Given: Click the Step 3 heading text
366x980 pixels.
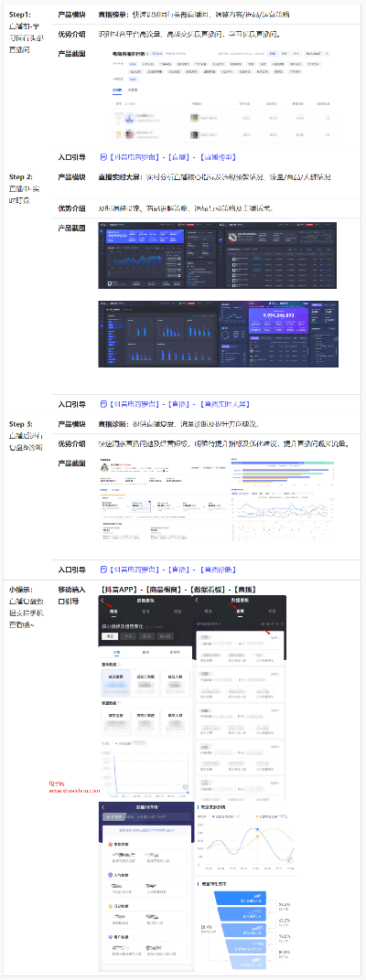Looking at the screenshot, I should 21,424.
